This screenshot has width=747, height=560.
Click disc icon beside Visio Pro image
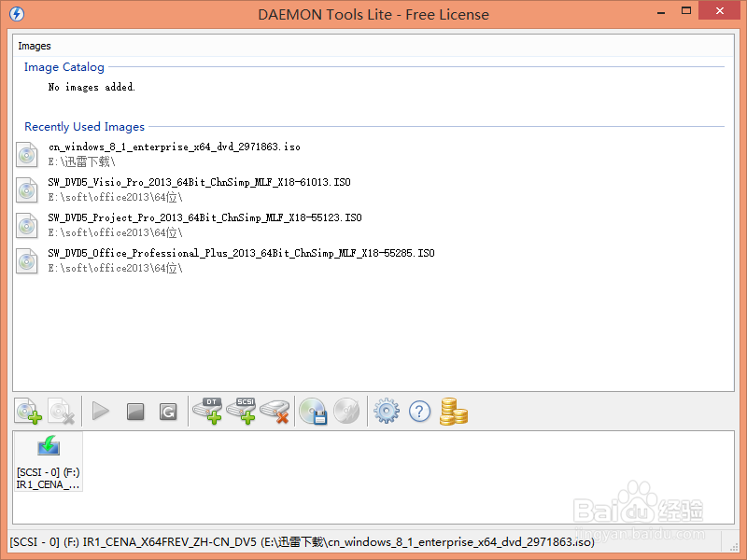[27, 190]
